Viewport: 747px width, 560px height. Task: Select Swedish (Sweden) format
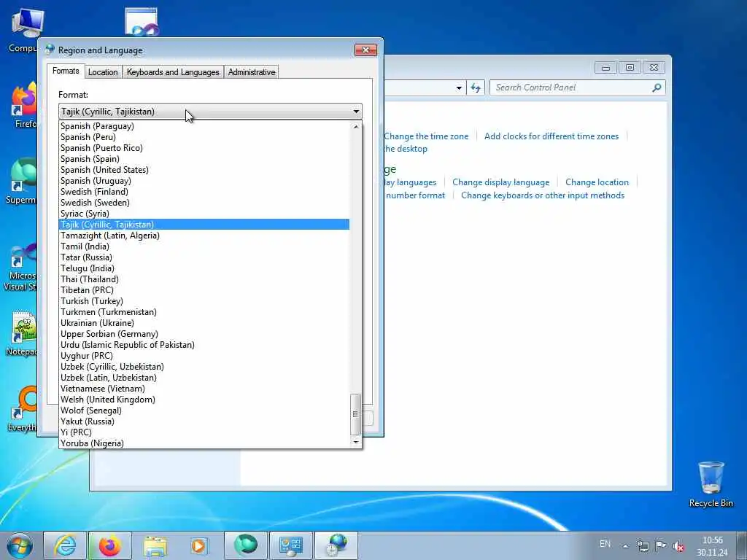pyautogui.click(x=204, y=203)
